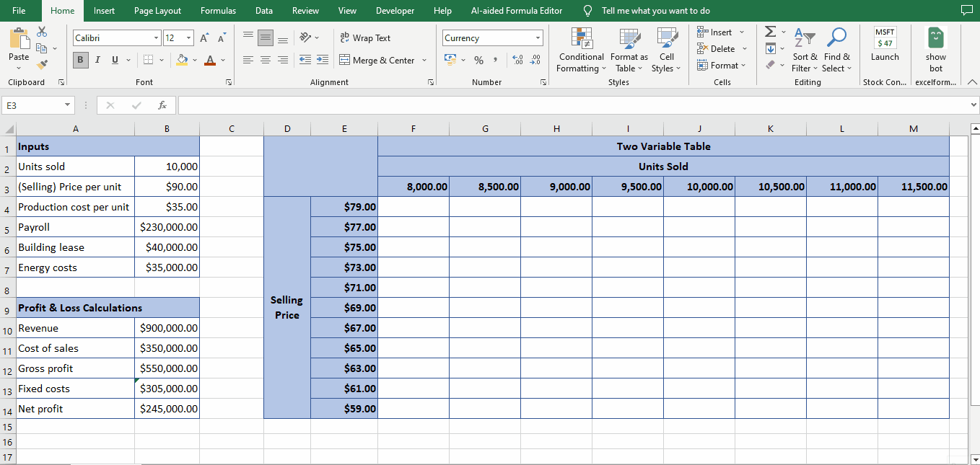980x465 pixels.
Task: Switch to the Formulas ribbon tab
Action: pos(218,11)
